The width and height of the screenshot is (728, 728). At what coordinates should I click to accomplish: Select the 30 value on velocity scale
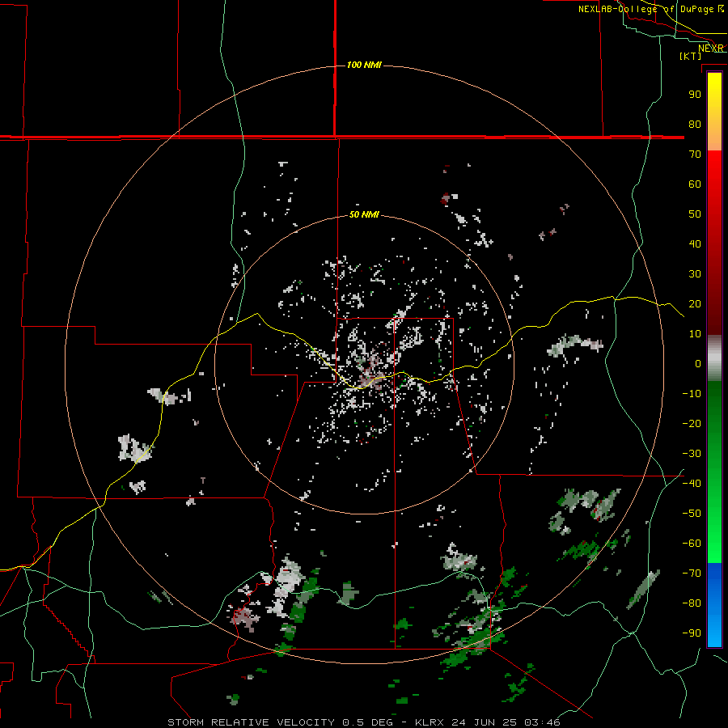(x=695, y=274)
